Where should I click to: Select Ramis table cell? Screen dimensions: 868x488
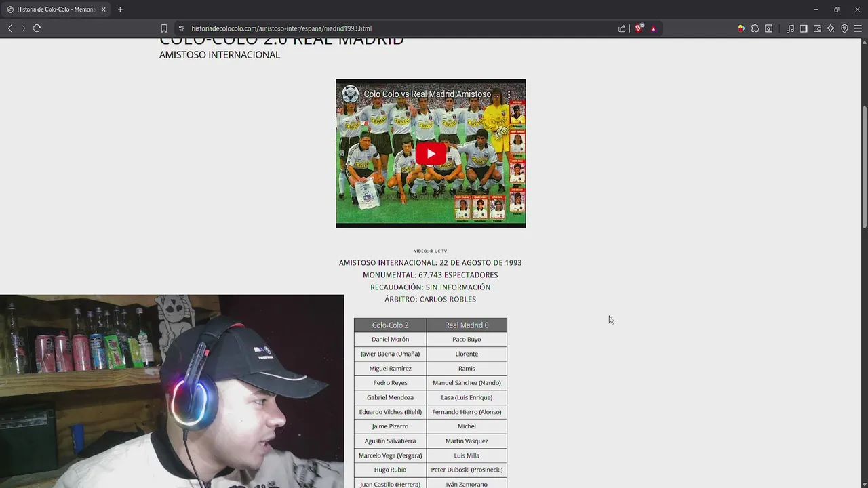click(x=467, y=369)
